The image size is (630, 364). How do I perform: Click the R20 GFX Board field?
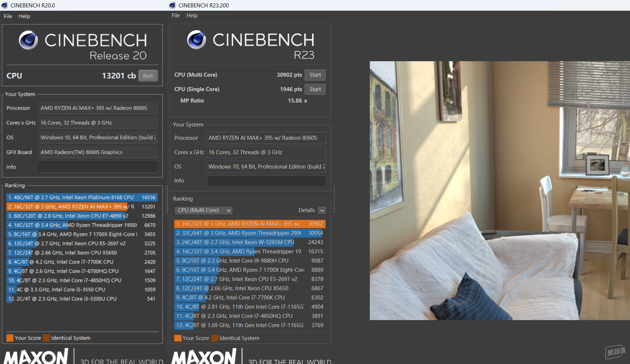(98, 152)
